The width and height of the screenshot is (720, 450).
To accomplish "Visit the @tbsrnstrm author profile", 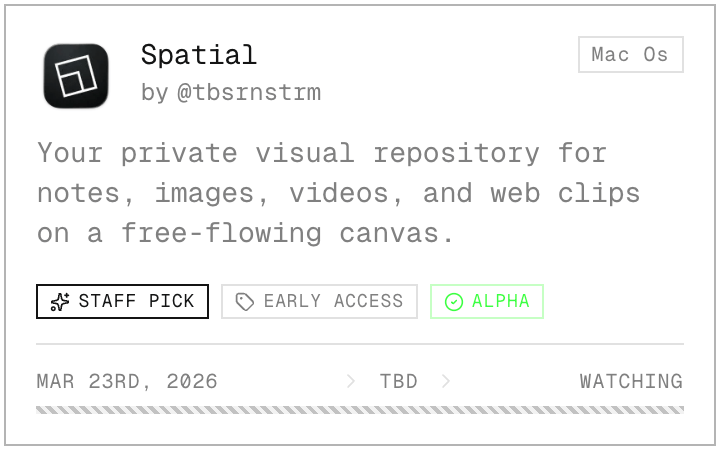I will (x=248, y=93).
